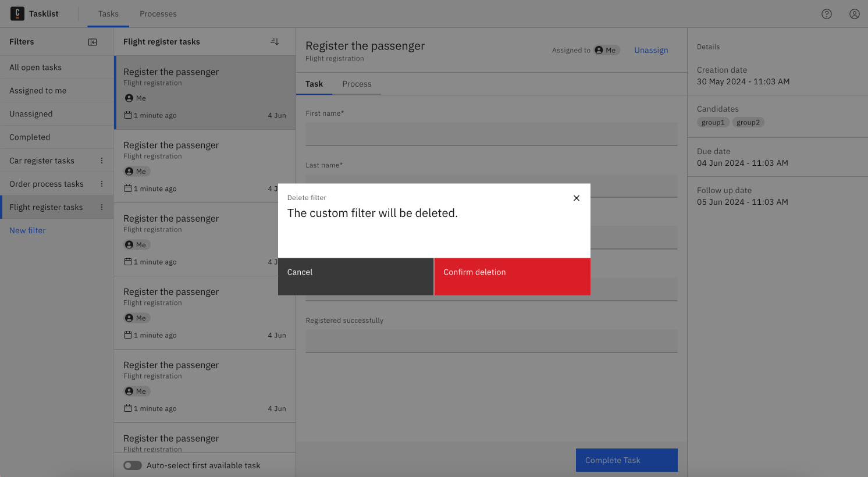Screen dimensions: 868x477
Task: Switch to the Process tab of the task
Action: [x=357, y=84]
